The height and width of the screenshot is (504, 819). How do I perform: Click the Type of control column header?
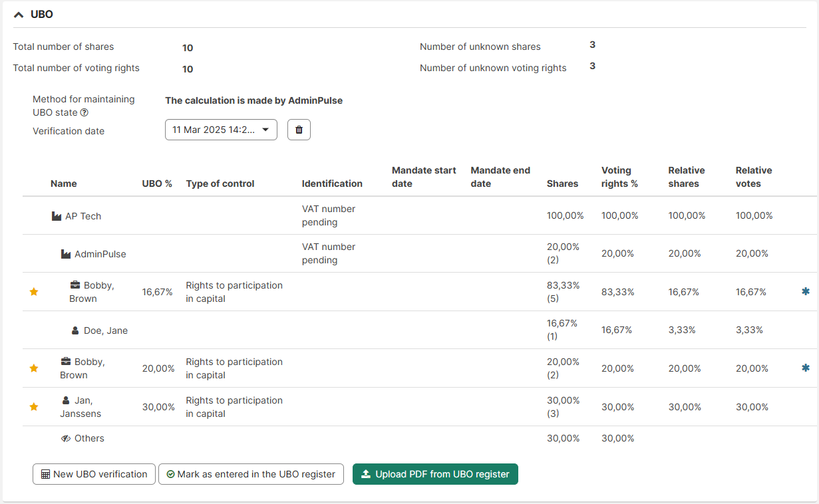coord(220,184)
